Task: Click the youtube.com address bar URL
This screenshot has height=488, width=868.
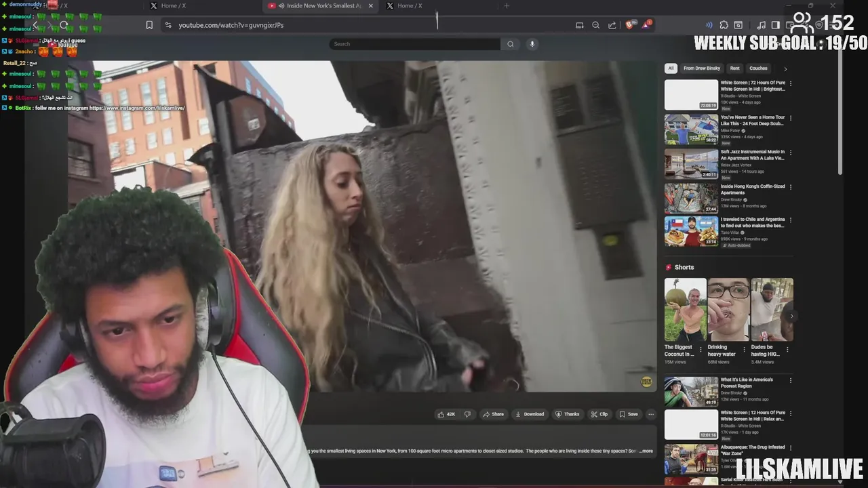Action: click(x=231, y=25)
